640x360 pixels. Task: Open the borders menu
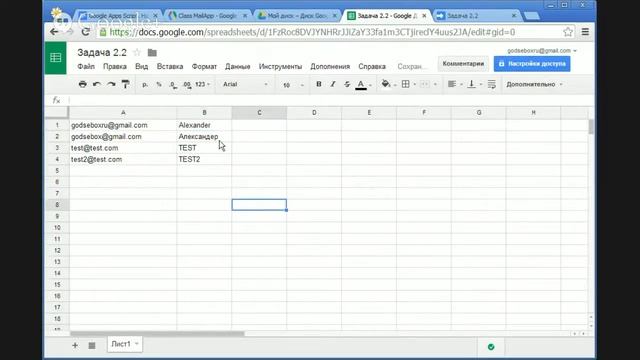click(405, 84)
